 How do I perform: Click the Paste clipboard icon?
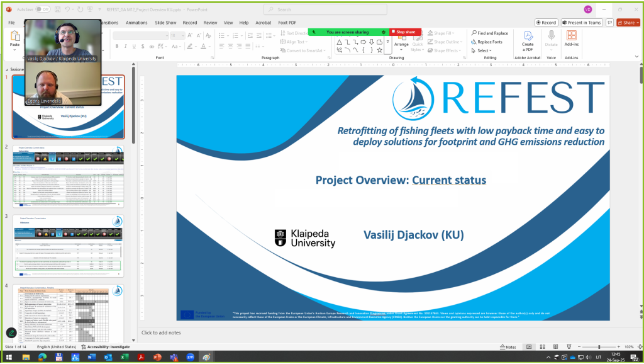(x=15, y=36)
